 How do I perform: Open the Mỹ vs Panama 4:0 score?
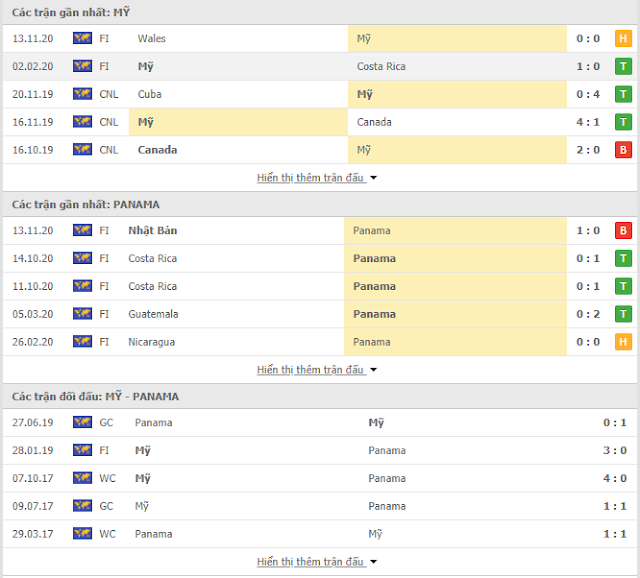(615, 478)
